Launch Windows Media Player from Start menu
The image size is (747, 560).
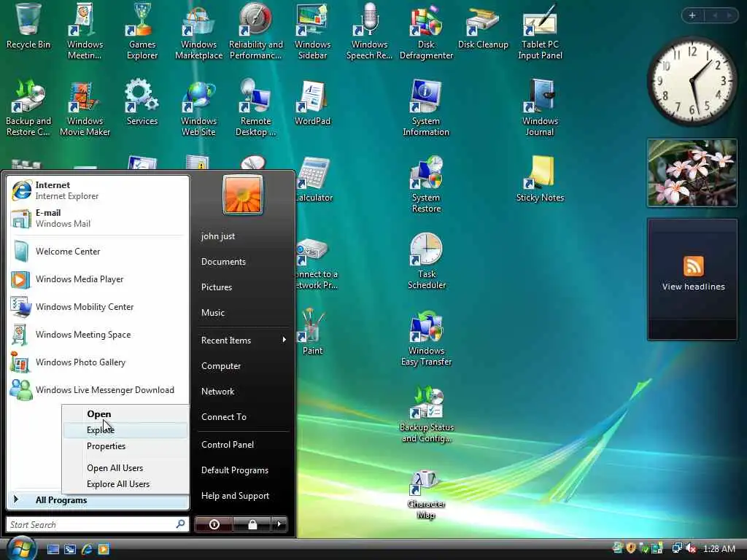tap(98, 279)
